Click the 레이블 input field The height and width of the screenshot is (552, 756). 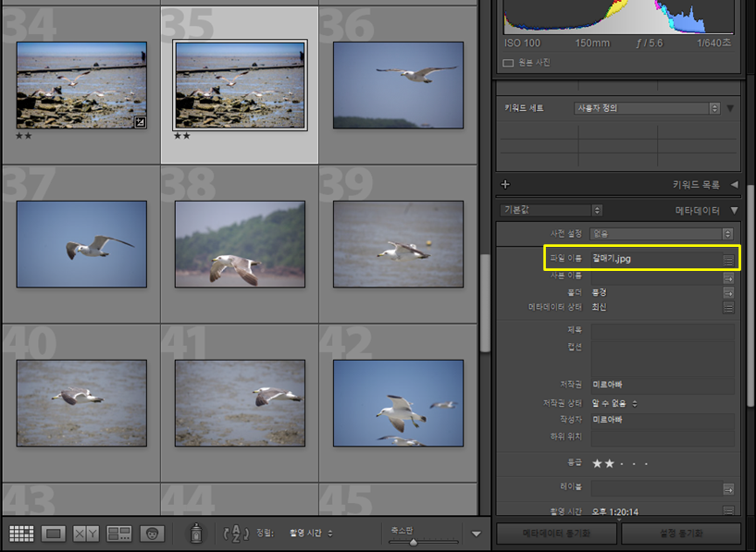pyautogui.click(x=656, y=488)
